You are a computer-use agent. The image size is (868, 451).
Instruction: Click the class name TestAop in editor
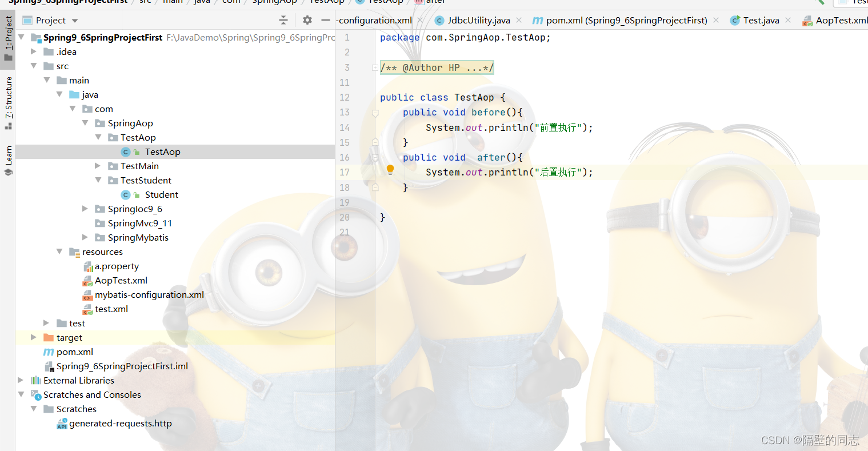pos(474,98)
